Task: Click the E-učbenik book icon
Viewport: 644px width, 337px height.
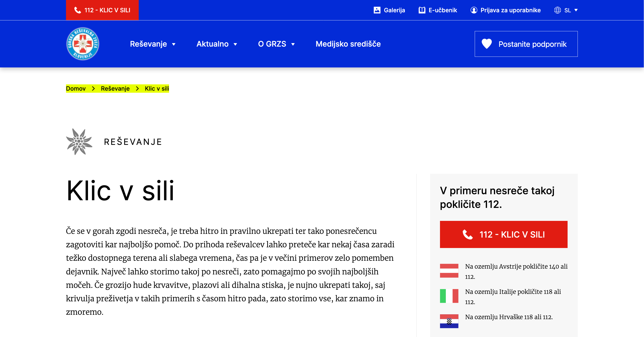Action: coord(422,10)
